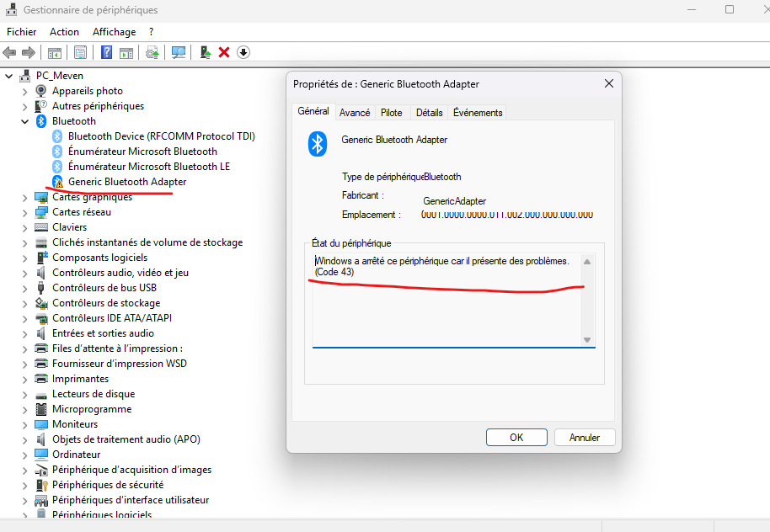Toggle the action pane toolbar icon
770x532 pixels.
[x=126, y=52]
